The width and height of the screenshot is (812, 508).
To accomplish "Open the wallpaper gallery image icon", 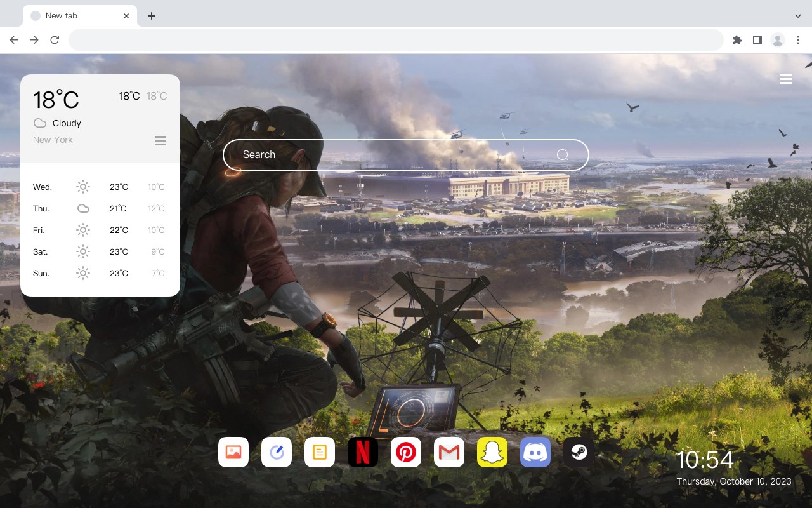I will coord(233,452).
